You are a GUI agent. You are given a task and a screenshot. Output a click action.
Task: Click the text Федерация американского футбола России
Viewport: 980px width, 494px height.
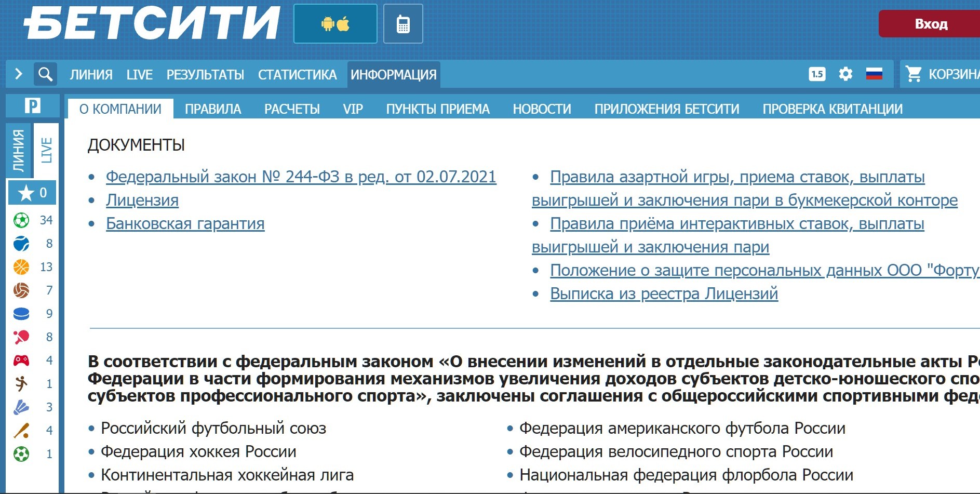[x=682, y=428]
